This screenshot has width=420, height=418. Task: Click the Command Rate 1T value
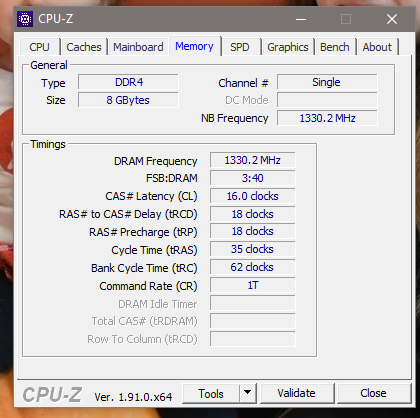(x=253, y=285)
